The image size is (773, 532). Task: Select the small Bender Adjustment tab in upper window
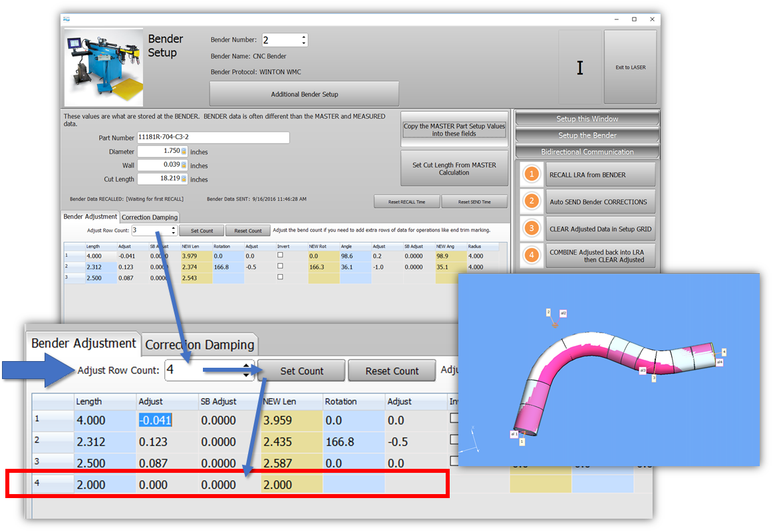point(90,217)
